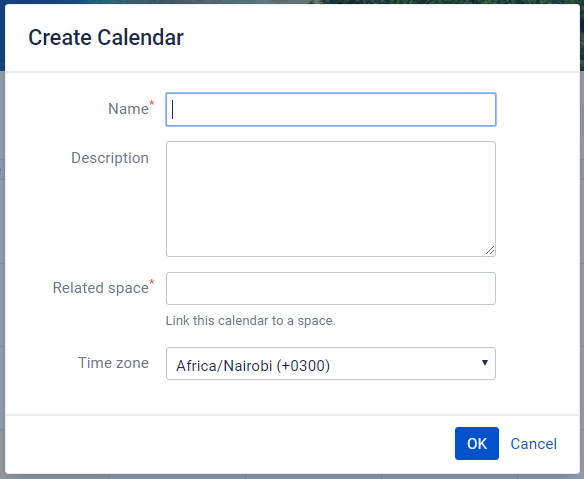This screenshot has height=479, width=584.
Task: Click the dimmed page overlay left of the dialog
Action: 2,261
